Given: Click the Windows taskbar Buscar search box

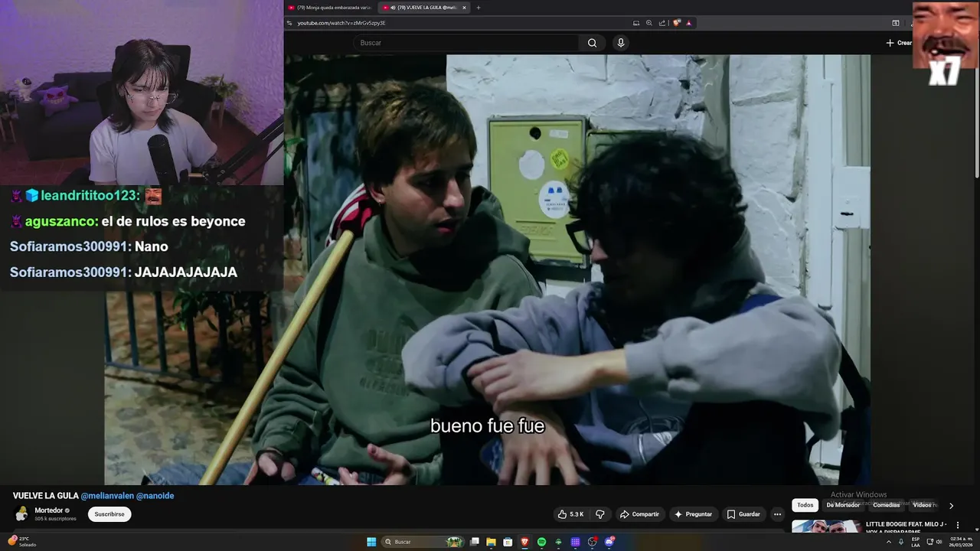Looking at the screenshot, I should tap(424, 542).
